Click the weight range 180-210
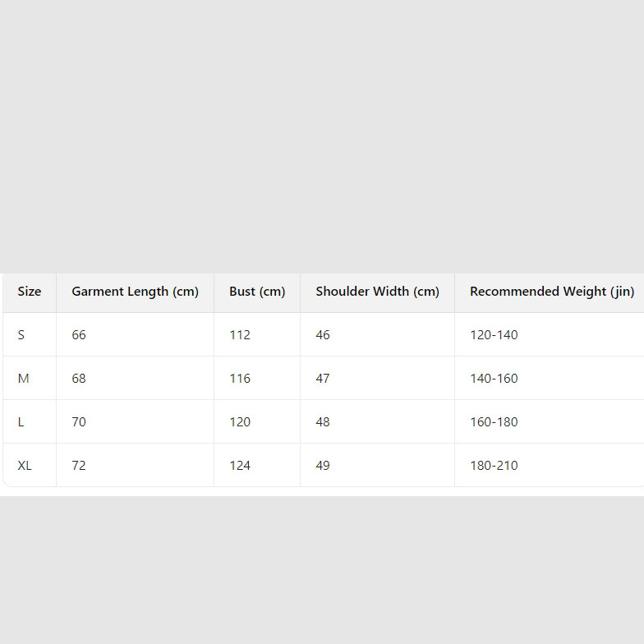The width and height of the screenshot is (644, 644). pos(494,466)
